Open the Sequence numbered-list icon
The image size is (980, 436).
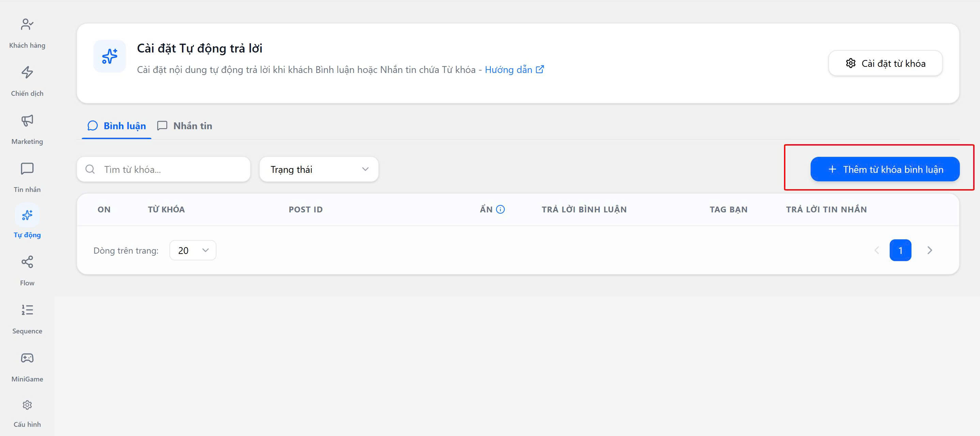pos(27,310)
